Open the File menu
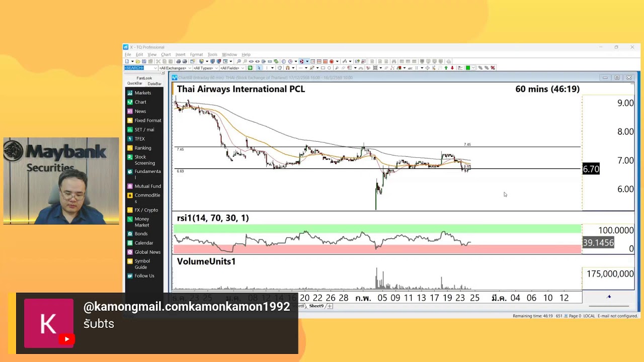Viewport: 644px width, 362px height. pyautogui.click(x=128, y=54)
